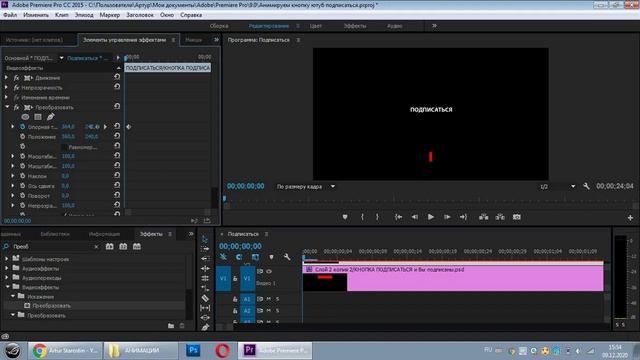Expand Шаблоны настроек folder

click(x=7, y=259)
